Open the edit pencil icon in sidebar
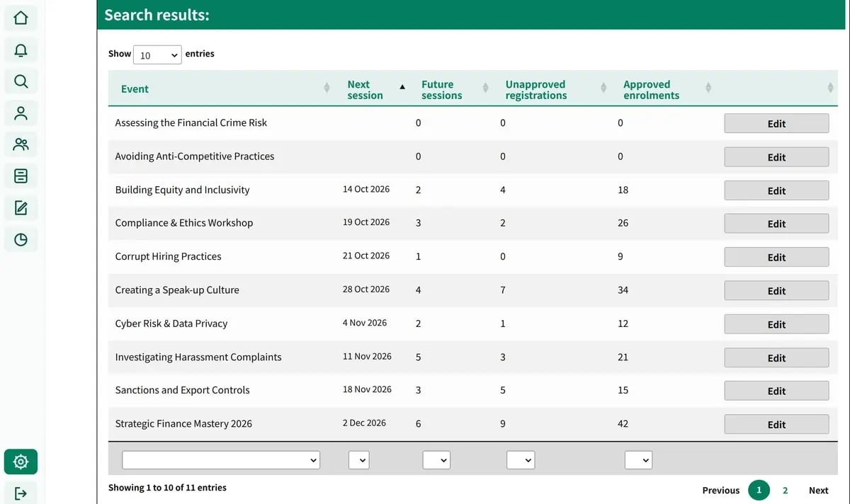This screenshot has height=504, width=850. point(21,208)
